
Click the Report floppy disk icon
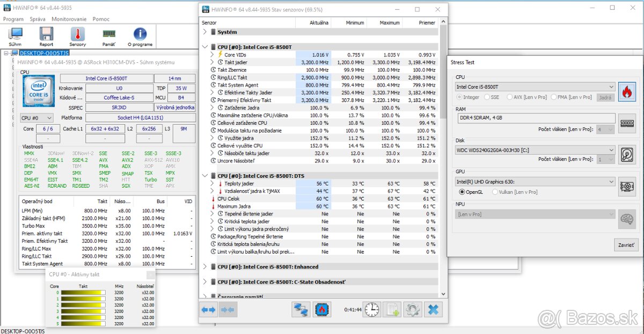click(x=46, y=34)
